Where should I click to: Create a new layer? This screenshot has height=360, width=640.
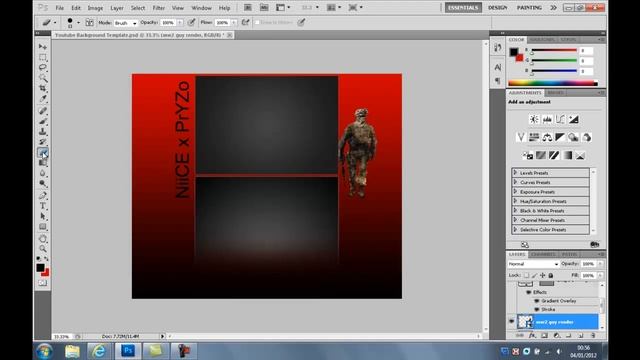(x=581, y=336)
